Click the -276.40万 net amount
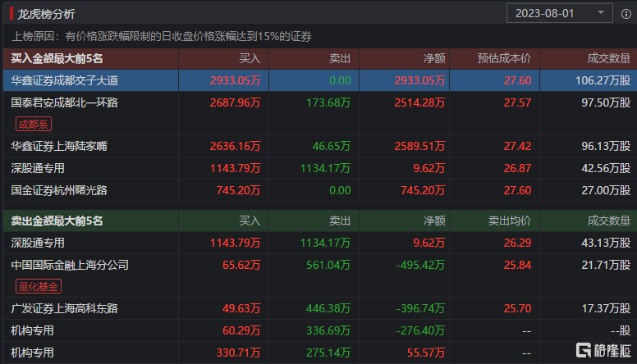Viewport: 637px width, 364px height. 420,330
